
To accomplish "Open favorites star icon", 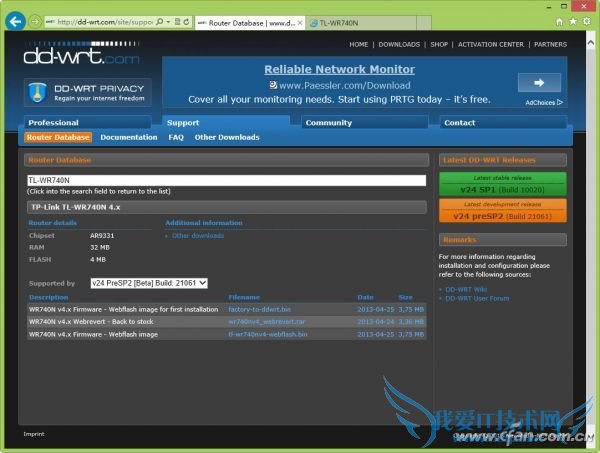I will pos(573,21).
